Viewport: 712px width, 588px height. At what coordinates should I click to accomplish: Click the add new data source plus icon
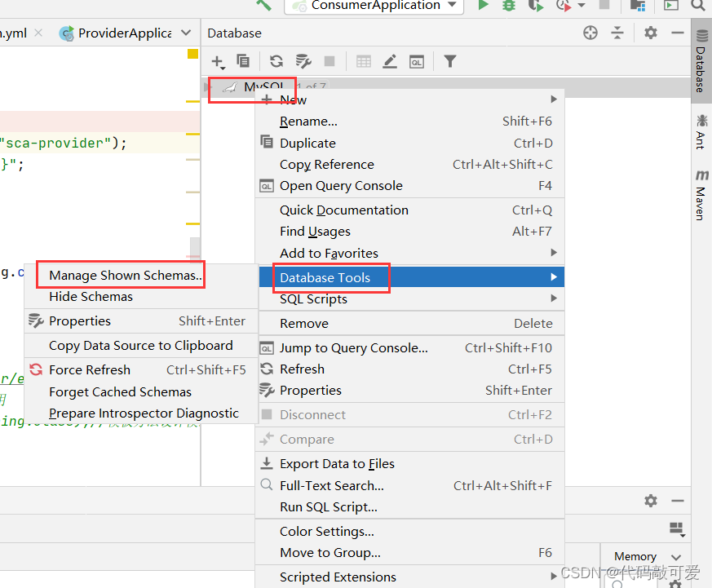coord(218,61)
